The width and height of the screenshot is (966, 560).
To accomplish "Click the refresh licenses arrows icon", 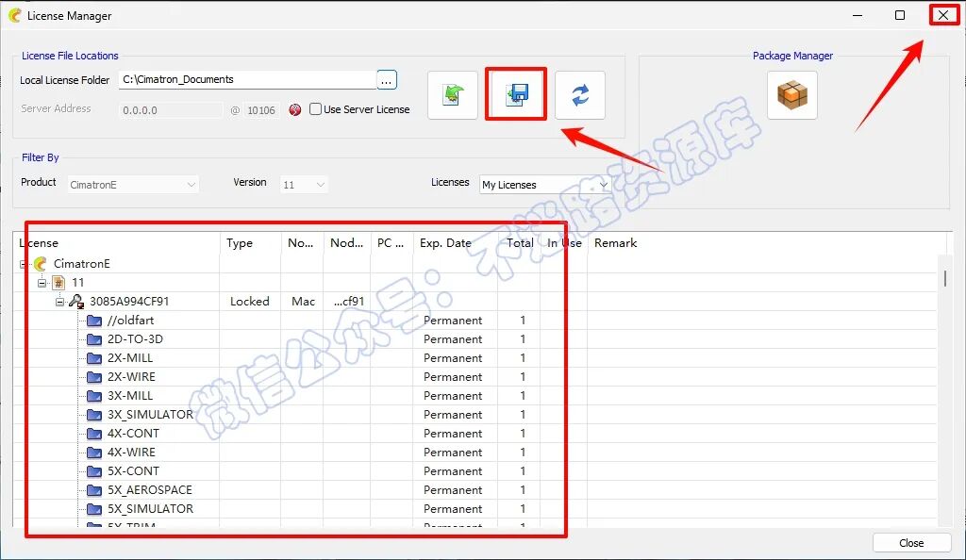I will (580, 95).
